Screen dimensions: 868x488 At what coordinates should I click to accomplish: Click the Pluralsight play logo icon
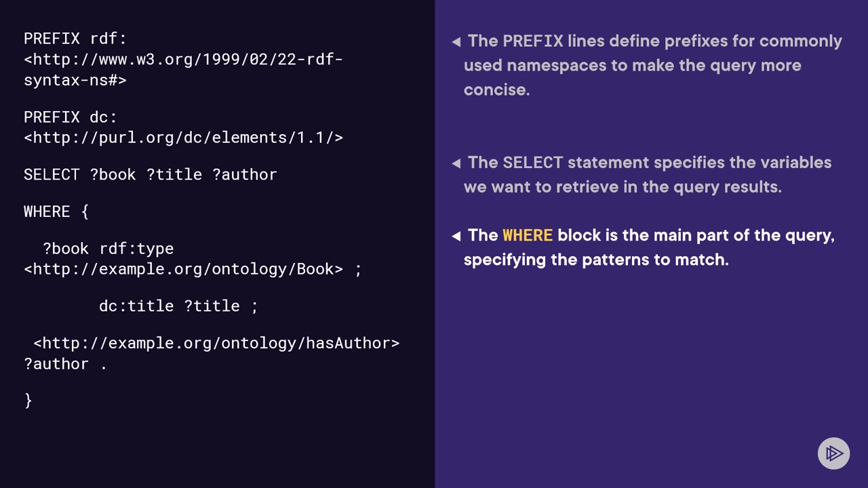[833, 453]
